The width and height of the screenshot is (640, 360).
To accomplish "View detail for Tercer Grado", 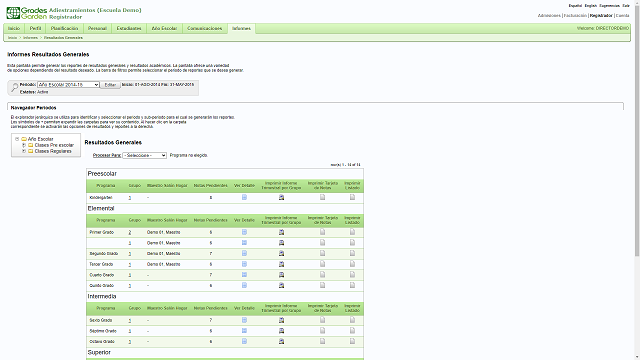I will pos(244,264).
